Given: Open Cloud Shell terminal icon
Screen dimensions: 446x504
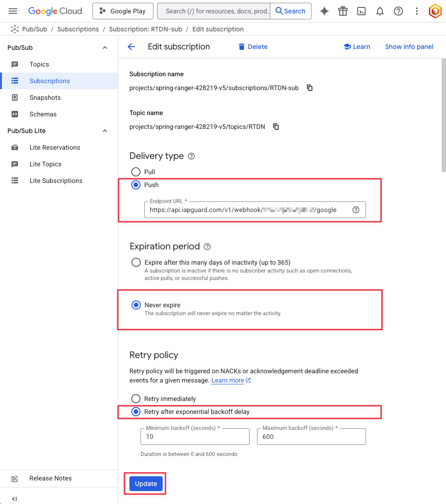Looking at the screenshot, I should pyautogui.click(x=361, y=11).
